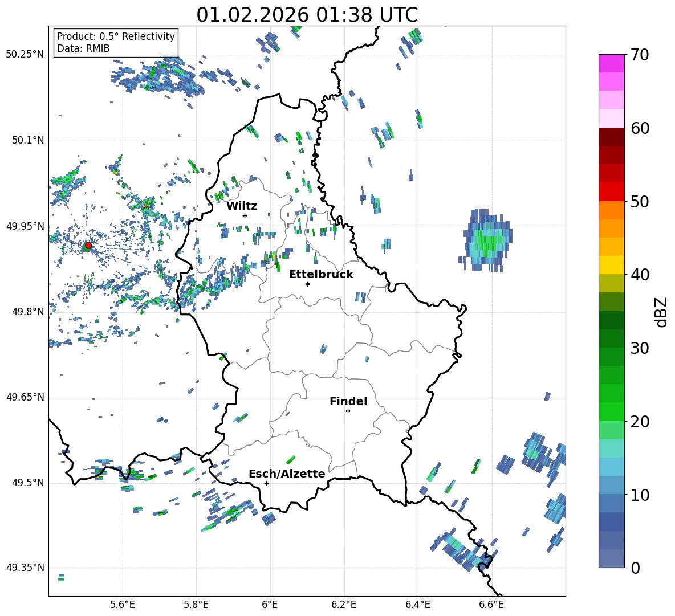The image size is (675, 616).
Task: Click the Findel station cross marker
Action: (x=348, y=411)
